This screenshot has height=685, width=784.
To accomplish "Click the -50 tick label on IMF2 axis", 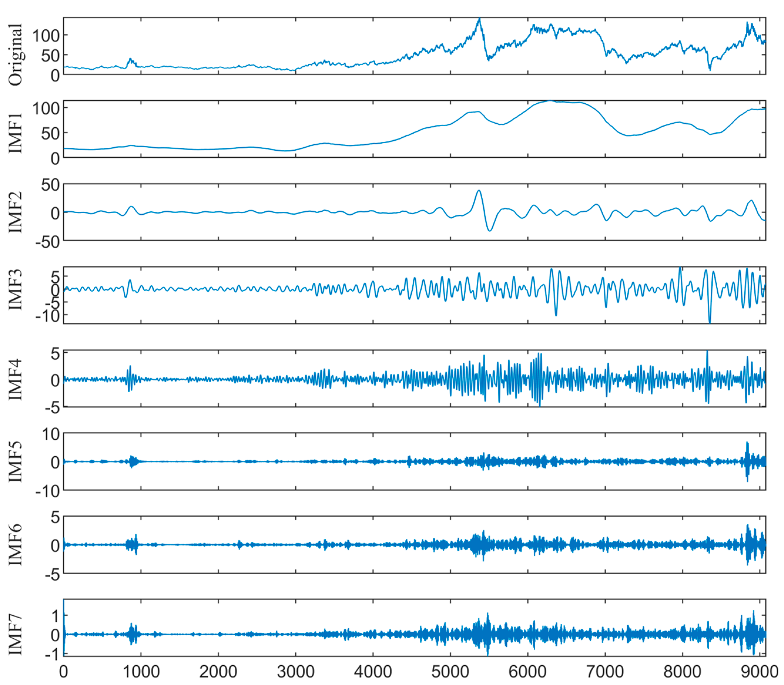I will pos(47,242).
